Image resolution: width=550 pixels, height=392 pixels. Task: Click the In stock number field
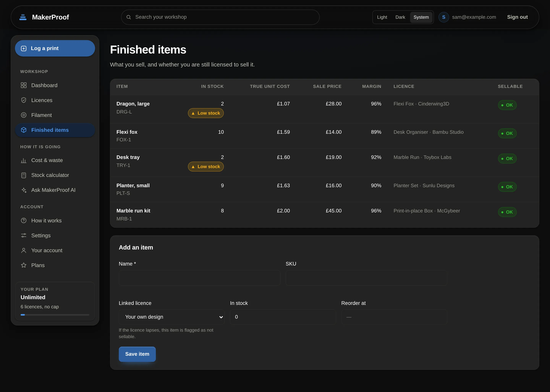(283, 317)
